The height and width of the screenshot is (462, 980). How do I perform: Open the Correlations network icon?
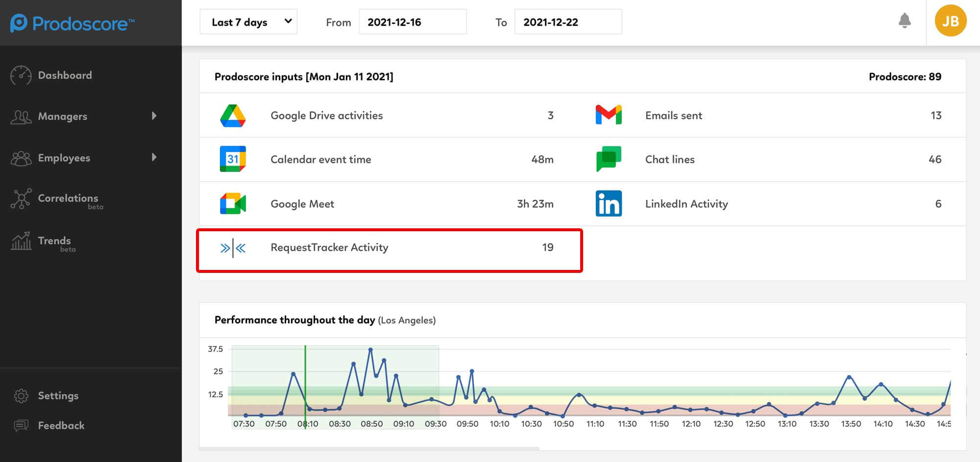pyautogui.click(x=21, y=199)
